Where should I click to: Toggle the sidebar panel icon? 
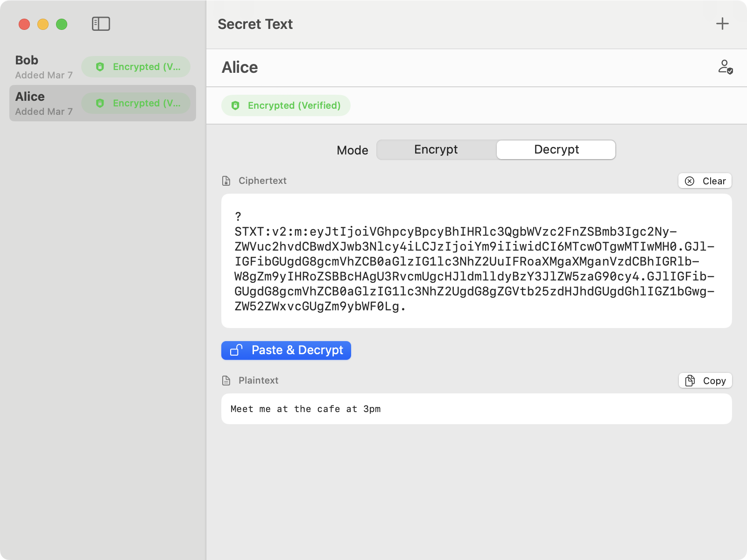tap(101, 24)
